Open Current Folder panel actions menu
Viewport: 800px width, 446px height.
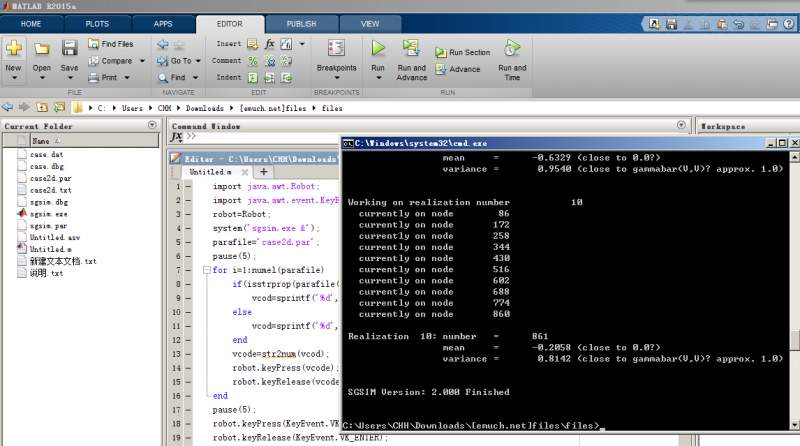(152, 126)
